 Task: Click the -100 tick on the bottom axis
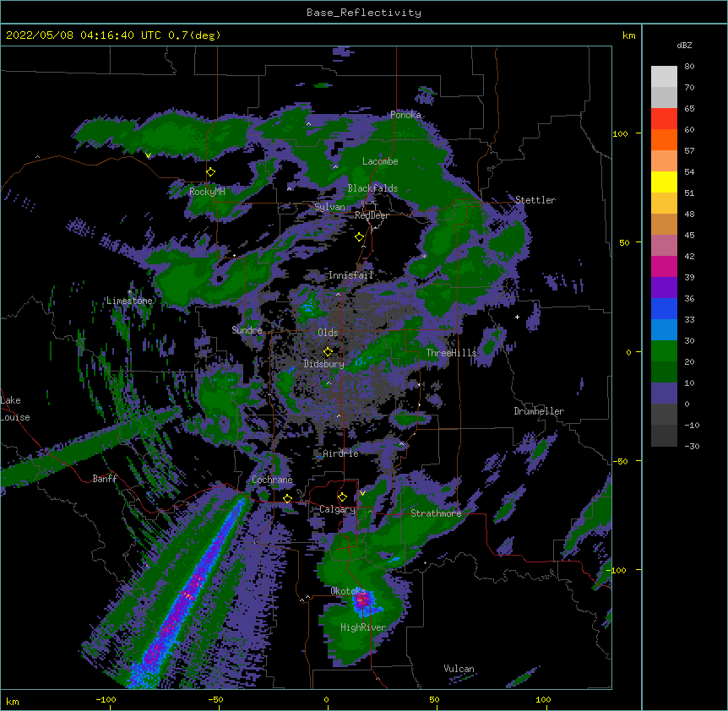[106, 699]
